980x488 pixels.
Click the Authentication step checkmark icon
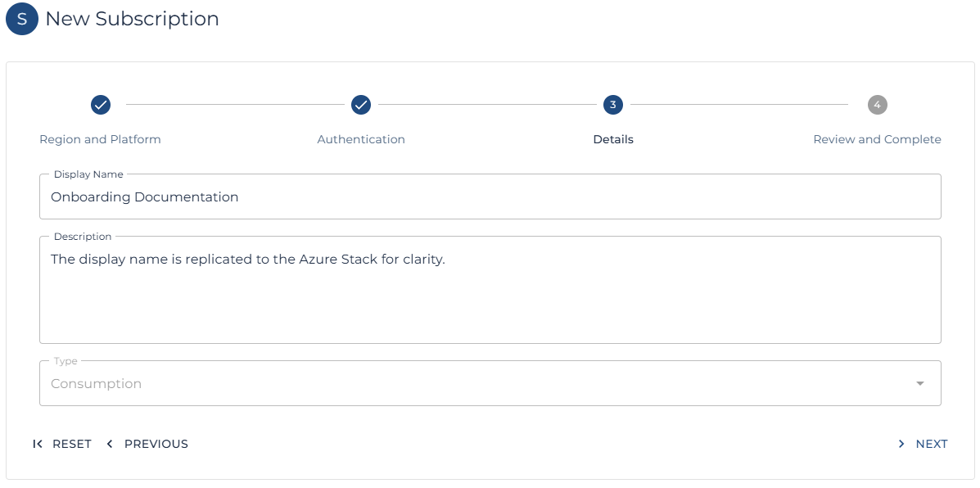[361, 105]
